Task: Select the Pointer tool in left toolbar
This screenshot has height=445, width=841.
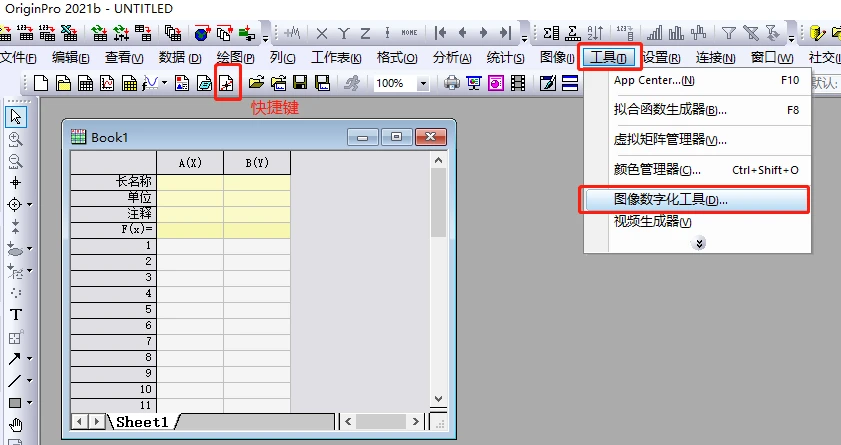Action: (x=16, y=117)
